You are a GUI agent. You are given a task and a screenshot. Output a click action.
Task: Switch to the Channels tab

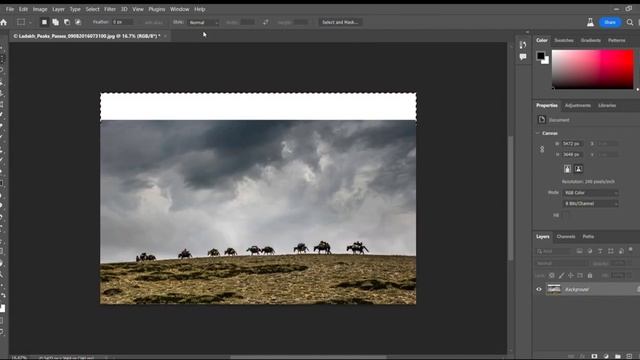566,236
